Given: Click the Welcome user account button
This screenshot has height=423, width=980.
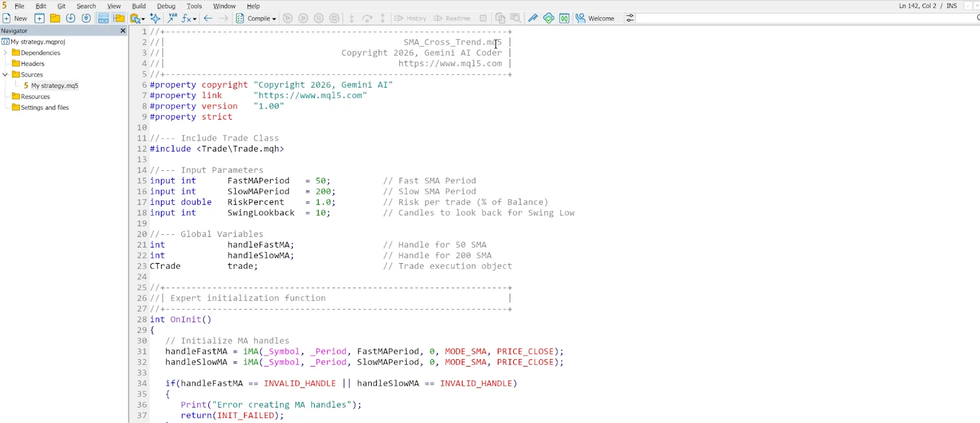Looking at the screenshot, I should [x=595, y=18].
